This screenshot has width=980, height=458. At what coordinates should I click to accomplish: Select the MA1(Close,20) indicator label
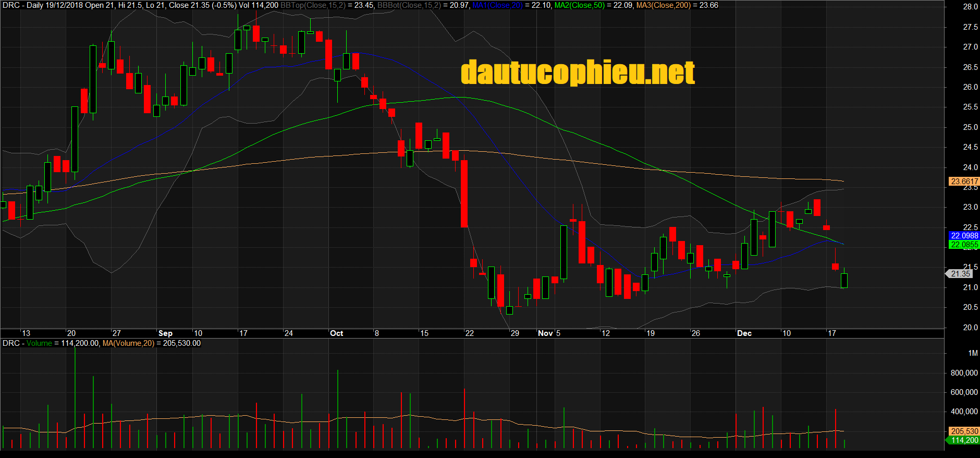(x=497, y=5)
